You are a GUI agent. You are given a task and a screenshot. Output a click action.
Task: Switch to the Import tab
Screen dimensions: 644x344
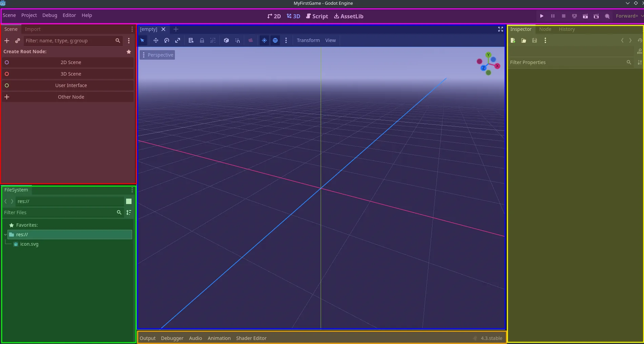33,29
